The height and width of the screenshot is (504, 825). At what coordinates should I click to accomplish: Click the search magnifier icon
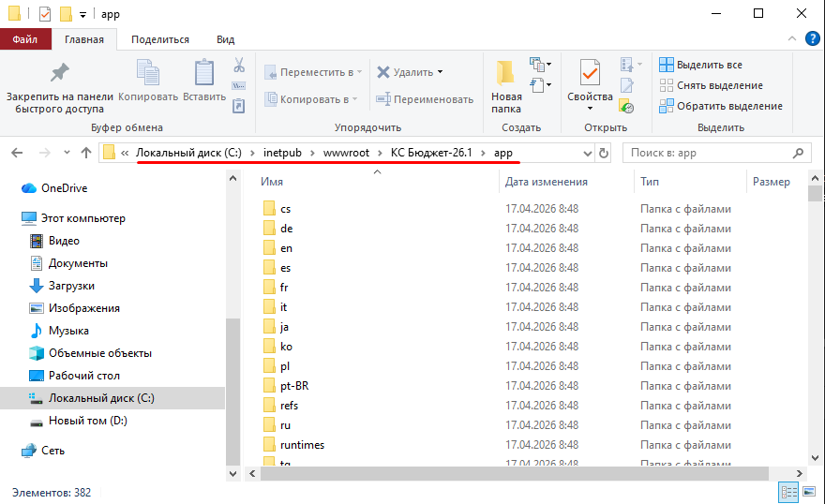(798, 153)
